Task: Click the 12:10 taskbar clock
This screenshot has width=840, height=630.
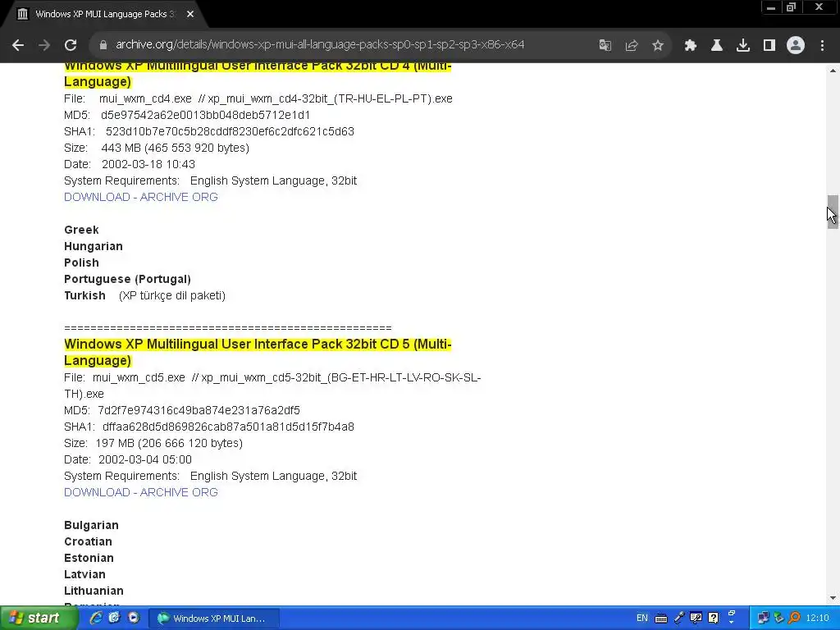Action: pos(817,619)
